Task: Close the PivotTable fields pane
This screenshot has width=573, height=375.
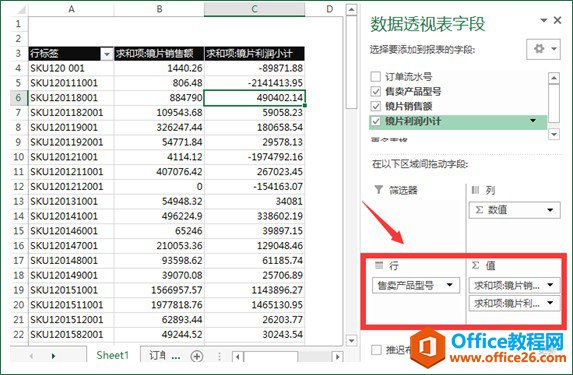Action: [x=558, y=20]
